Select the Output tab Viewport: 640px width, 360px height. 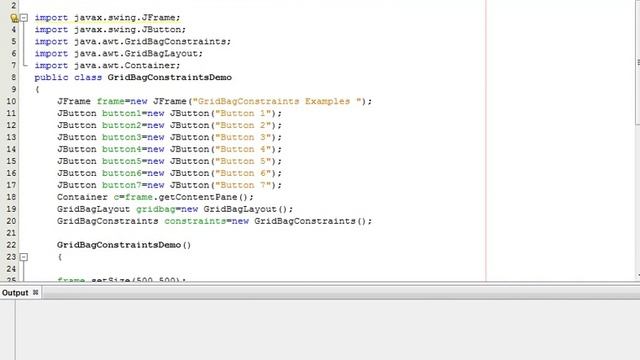click(x=15, y=293)
